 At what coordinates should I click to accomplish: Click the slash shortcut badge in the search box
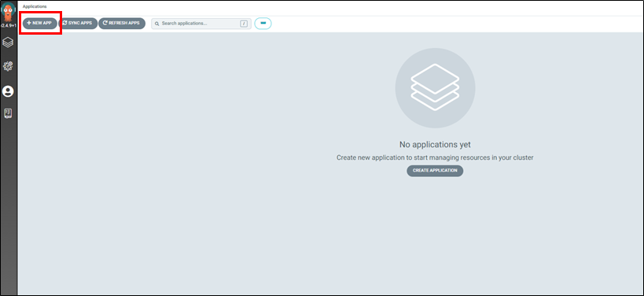(244, 24)
